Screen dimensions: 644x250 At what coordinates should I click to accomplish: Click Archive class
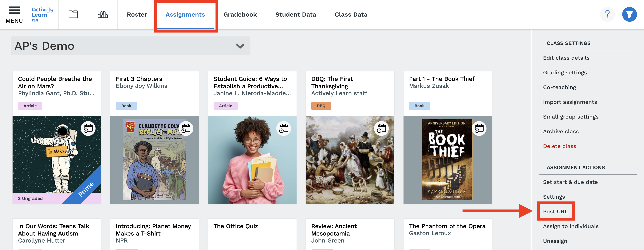click(x=560, y=131)
